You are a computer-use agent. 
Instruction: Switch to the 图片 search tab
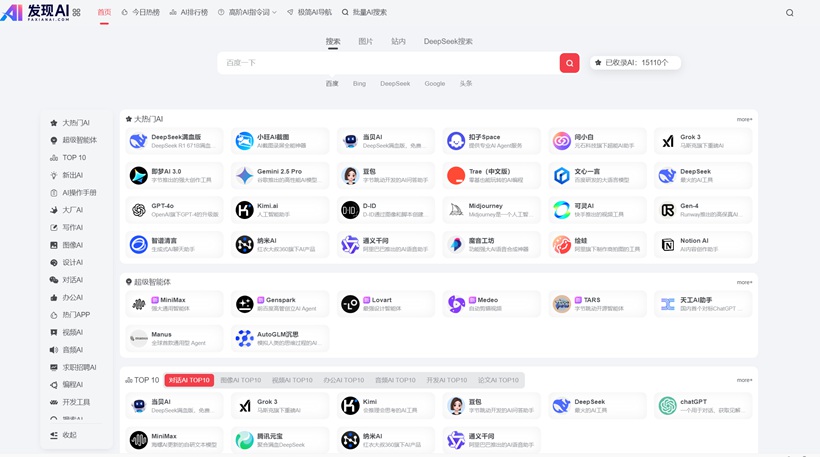[365, 42]
